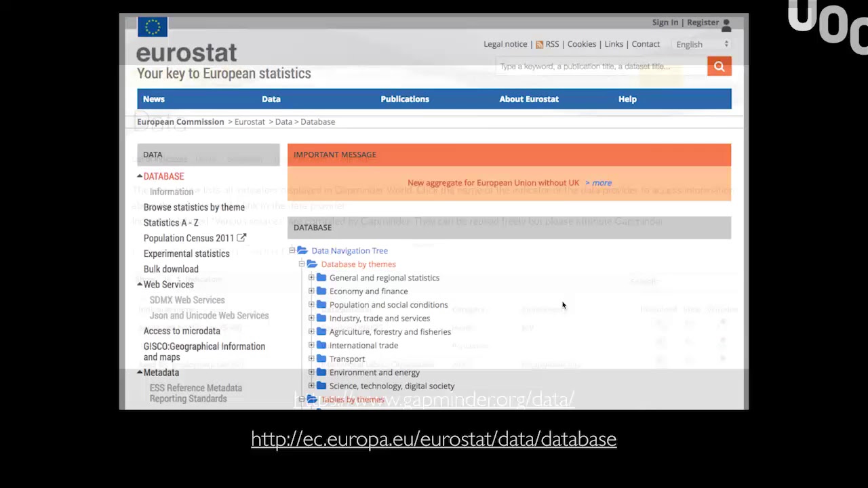Click the orange RSS feed icon
This screenshot has height=488, width=868.
pos(539,45)
